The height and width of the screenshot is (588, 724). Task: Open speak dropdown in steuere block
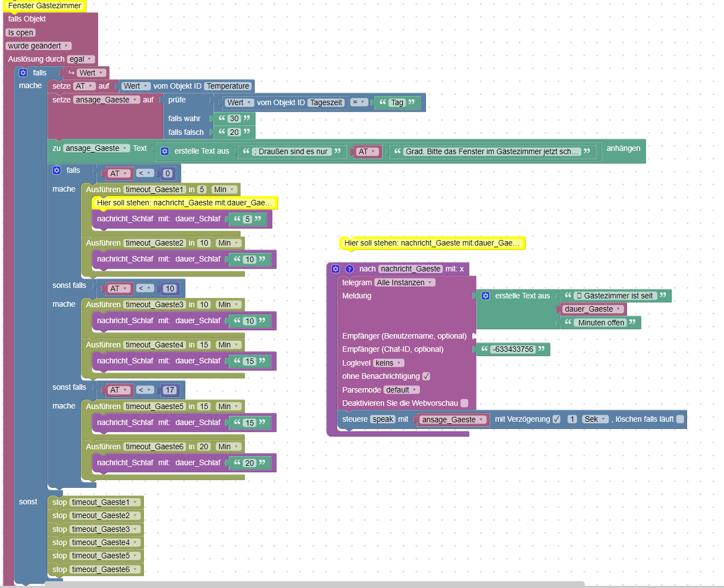tap(382, 419)
